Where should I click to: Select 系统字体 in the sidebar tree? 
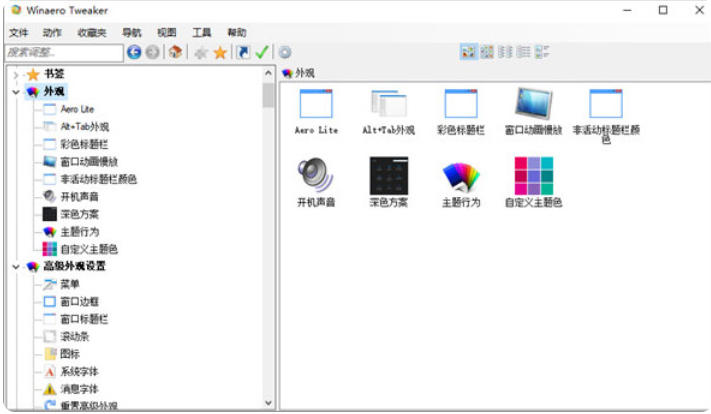[x=79, y=371]
